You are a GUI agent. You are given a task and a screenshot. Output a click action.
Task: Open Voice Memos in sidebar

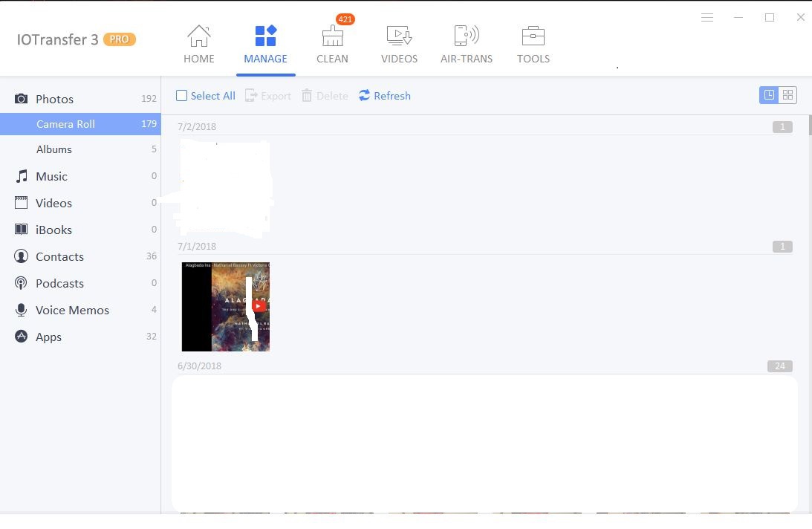click(x=72, y=310)
